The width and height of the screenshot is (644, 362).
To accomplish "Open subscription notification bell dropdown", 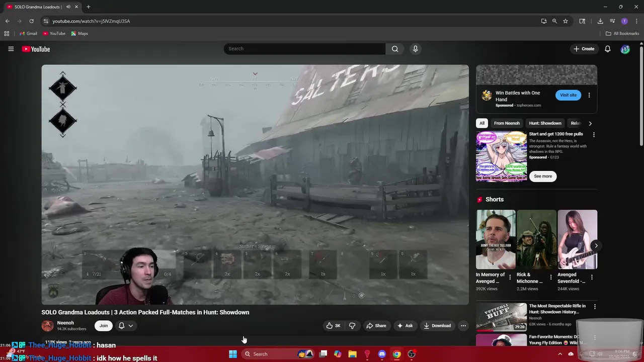I will pos(126,326).
